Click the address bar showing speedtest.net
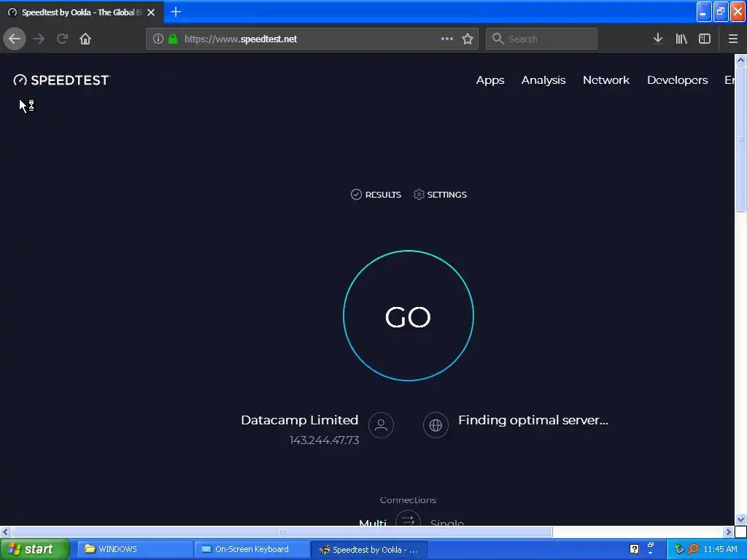The image size is (747, 560). pos(312,39)
